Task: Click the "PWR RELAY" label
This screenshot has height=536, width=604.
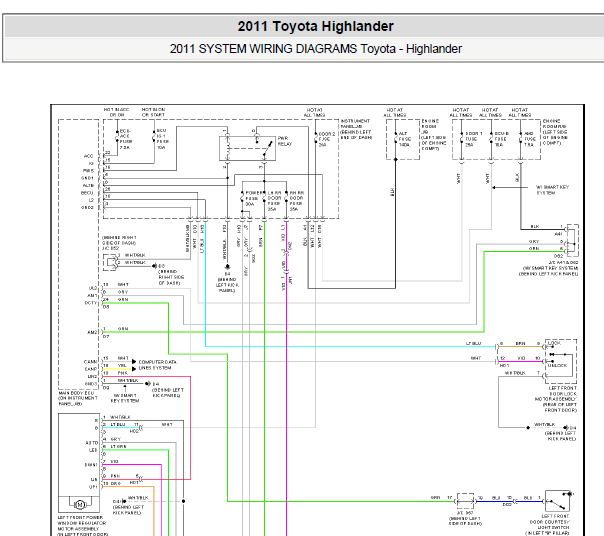Action: pyautogui.click(x=285, y=141)
